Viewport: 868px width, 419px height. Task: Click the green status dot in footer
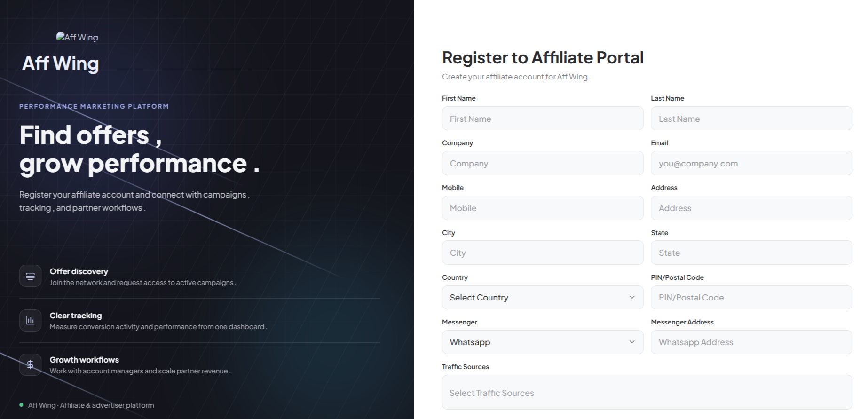pyautogui.click(x=21, y=405)
